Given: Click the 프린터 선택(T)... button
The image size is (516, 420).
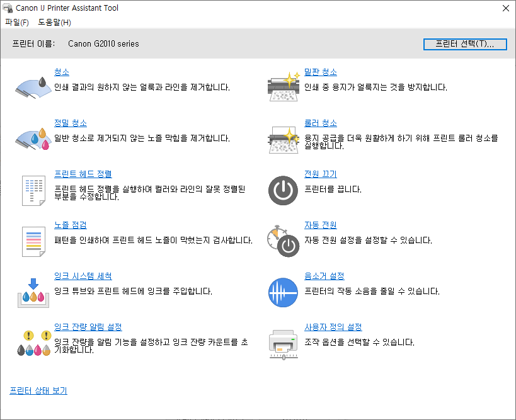Looking at the screenshot, I should click(465, 44).
